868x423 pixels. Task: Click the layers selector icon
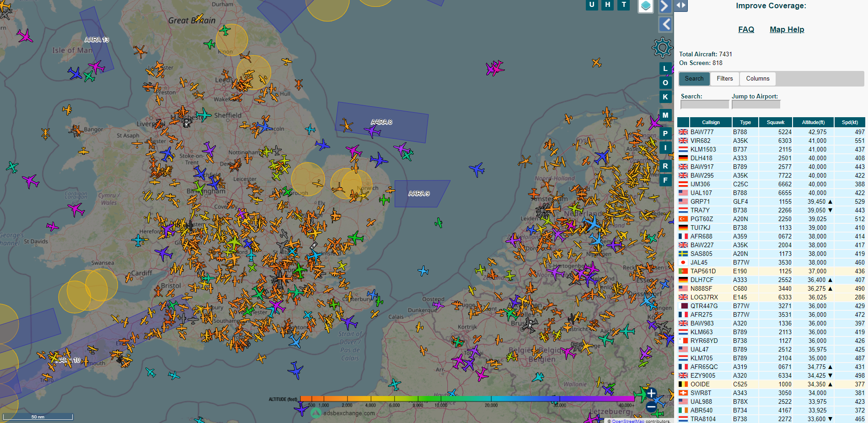pyautogui.click(x=646, y=6)
